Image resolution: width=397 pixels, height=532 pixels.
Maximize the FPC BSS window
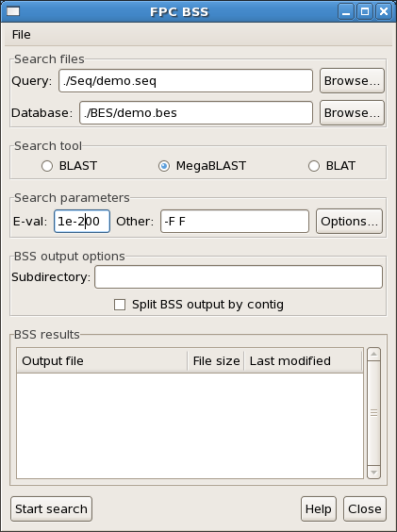tap(365, 12)
